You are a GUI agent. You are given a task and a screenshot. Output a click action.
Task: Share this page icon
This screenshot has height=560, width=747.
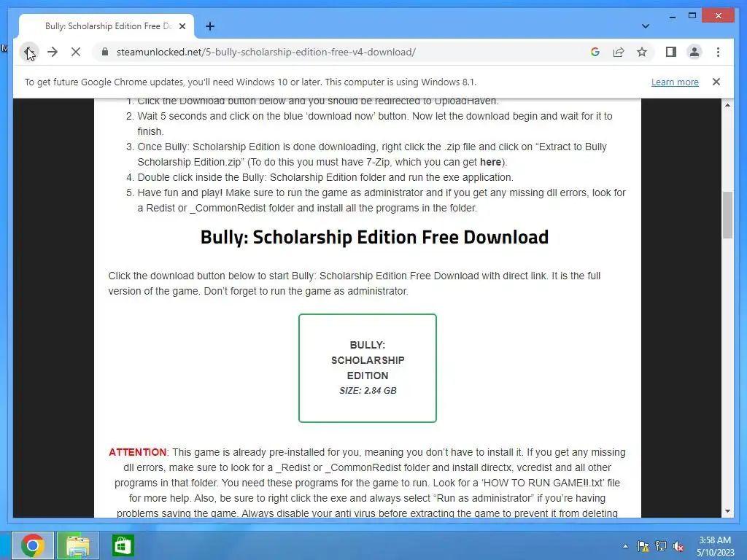pyautogui.click(x=619, y=52)
